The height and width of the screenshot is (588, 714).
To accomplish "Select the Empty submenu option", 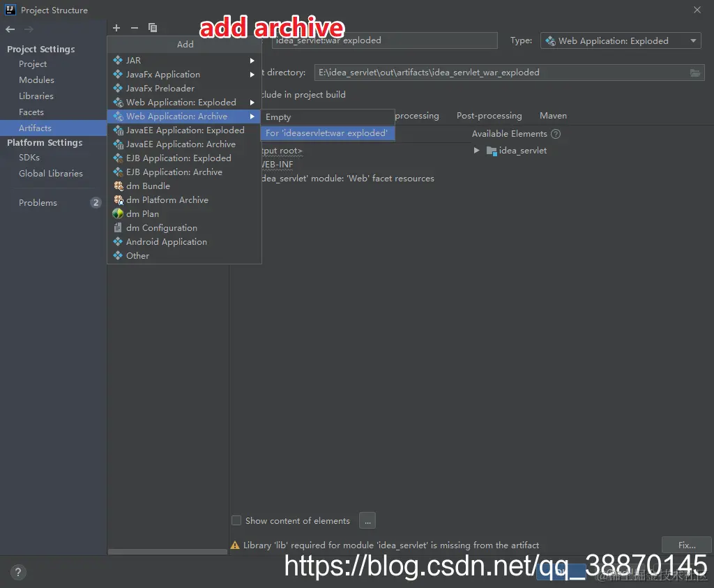I will (328, 117).
